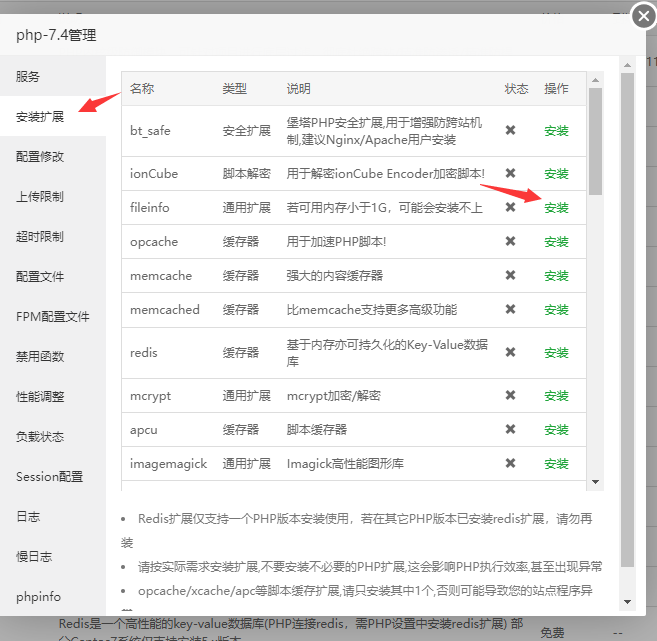Viewport: 657px width, 641px height.
Task: Click the imagemagick extension name
Action: pos(168,464)
